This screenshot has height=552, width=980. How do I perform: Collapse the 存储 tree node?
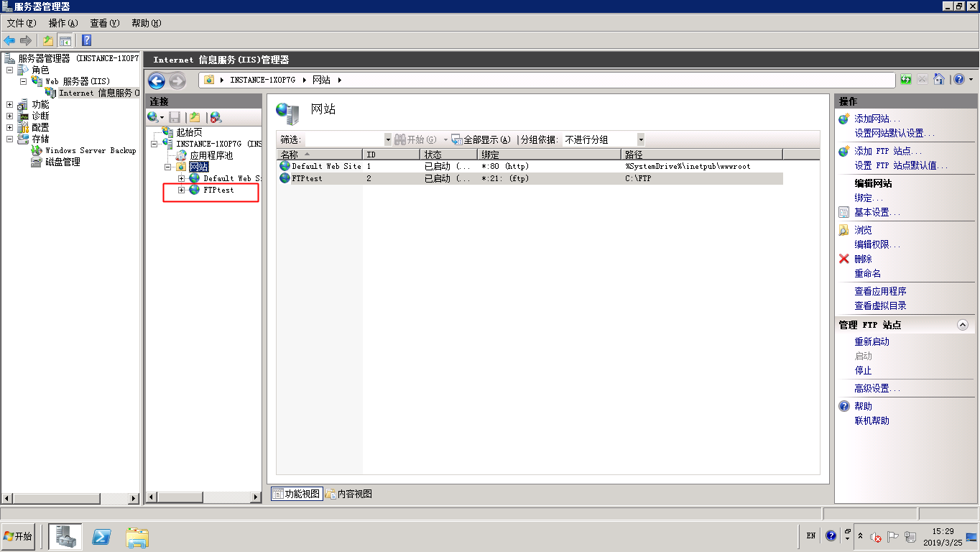(x=10, y=139)
